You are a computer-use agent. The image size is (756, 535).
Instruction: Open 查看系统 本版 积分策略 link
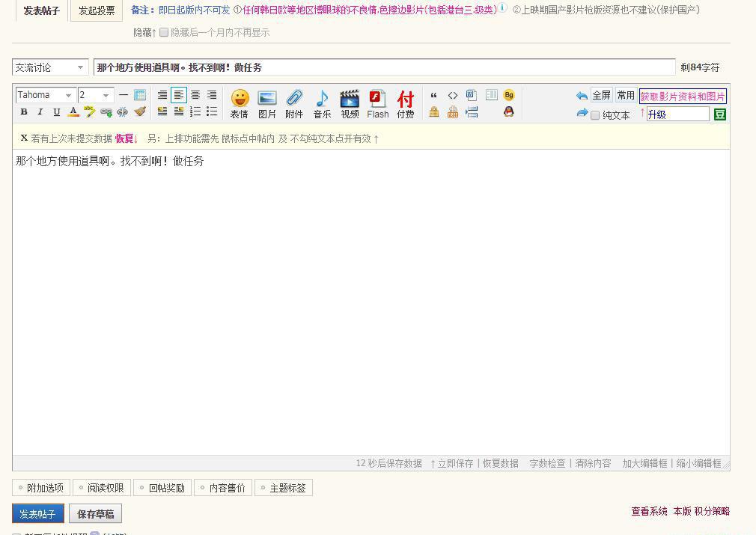[x=680, y=511]
